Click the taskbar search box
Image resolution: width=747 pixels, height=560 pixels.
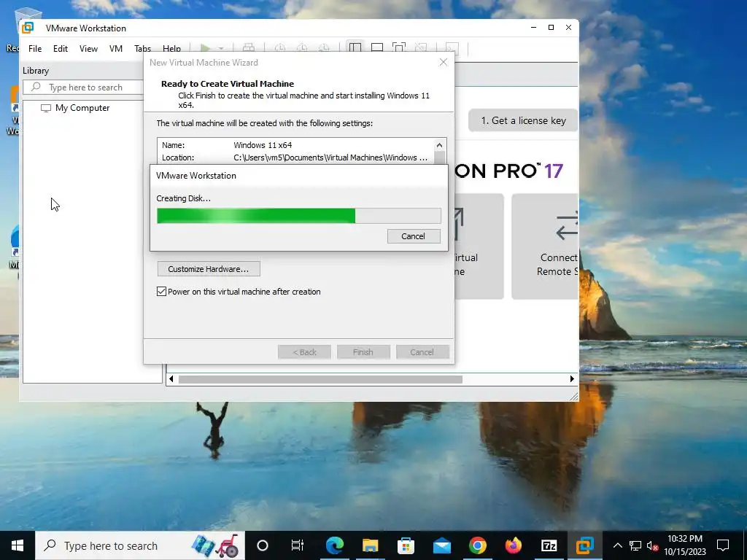pos(140,545)
